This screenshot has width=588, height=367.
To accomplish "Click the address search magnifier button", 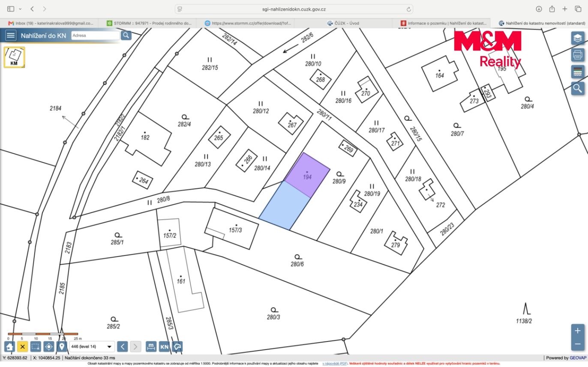I will click(126, 35).
